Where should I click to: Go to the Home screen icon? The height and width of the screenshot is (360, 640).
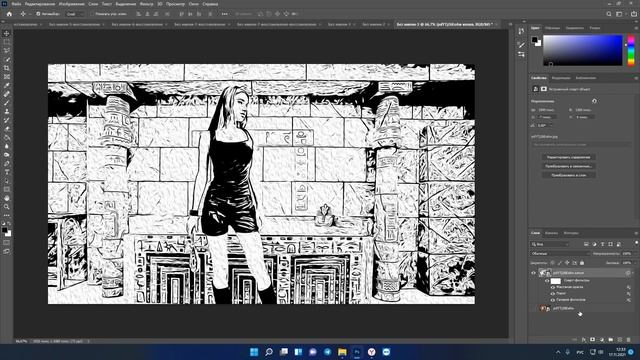[x=9, y=14]
